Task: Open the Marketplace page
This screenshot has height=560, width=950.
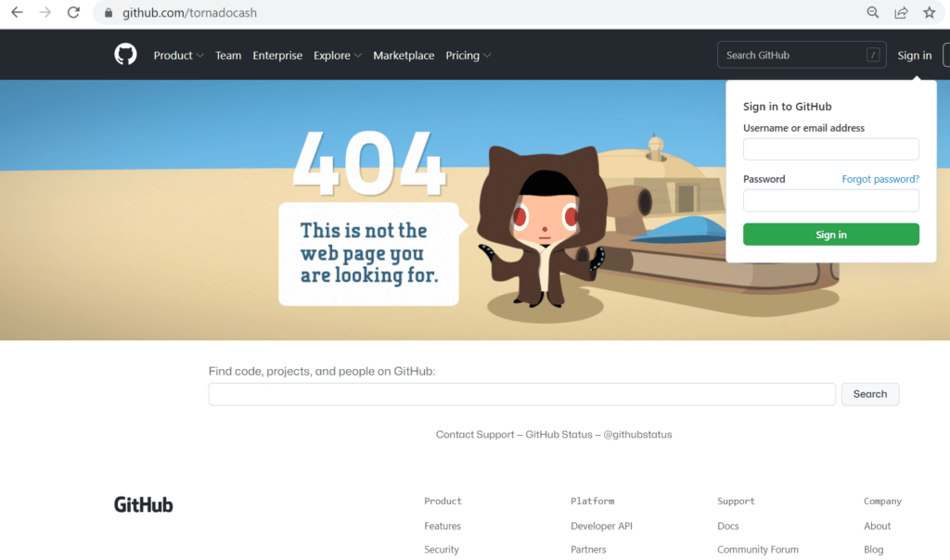Action: click(404, 55)
